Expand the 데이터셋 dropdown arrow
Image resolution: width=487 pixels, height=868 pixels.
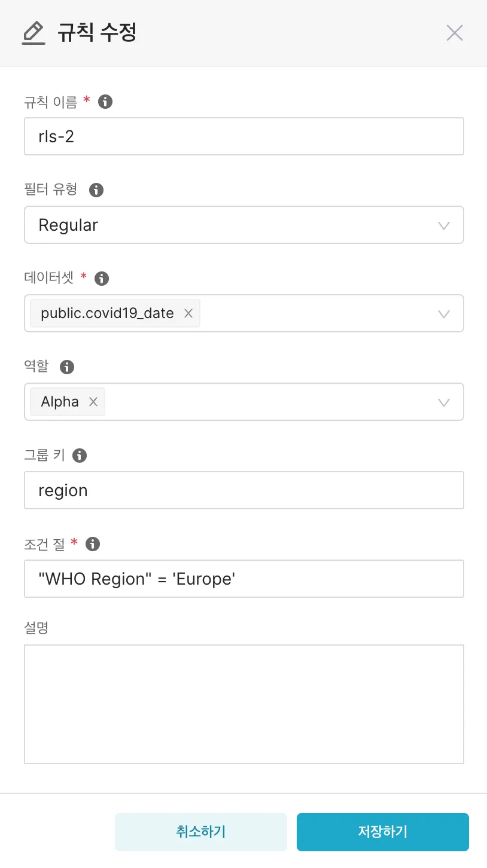click(444, 314)
